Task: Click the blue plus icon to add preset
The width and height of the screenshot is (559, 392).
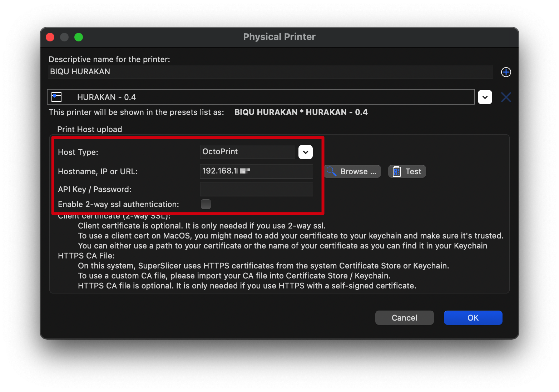Action: (506, 72)
